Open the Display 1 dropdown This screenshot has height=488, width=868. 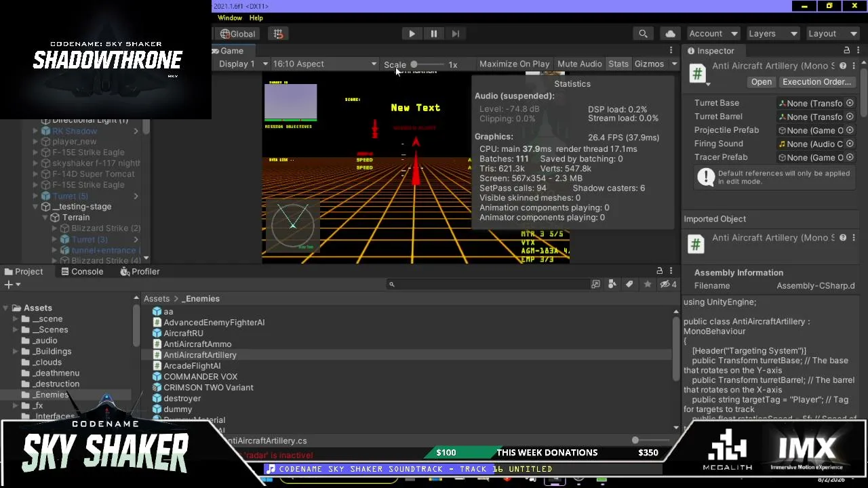point(243,64)
